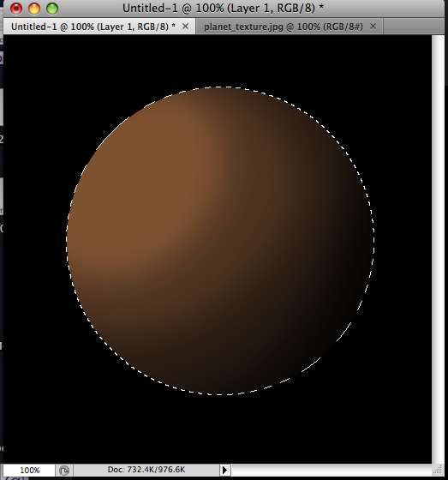Click the horizontal scrollbar track at the bottom
This screenshot has height=480, width=448.
(331, 470)
